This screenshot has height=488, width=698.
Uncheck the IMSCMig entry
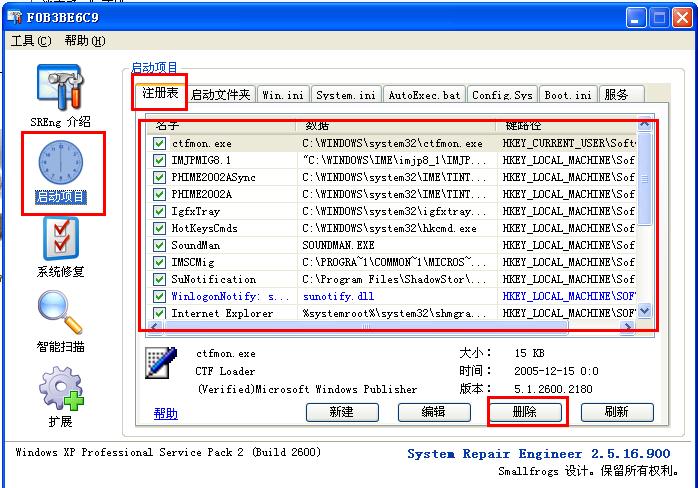159,262
